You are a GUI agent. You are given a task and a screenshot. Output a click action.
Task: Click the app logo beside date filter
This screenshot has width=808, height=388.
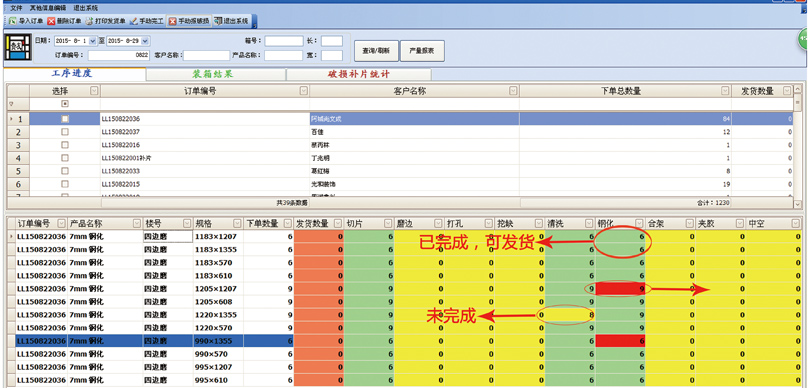point(19,48)
